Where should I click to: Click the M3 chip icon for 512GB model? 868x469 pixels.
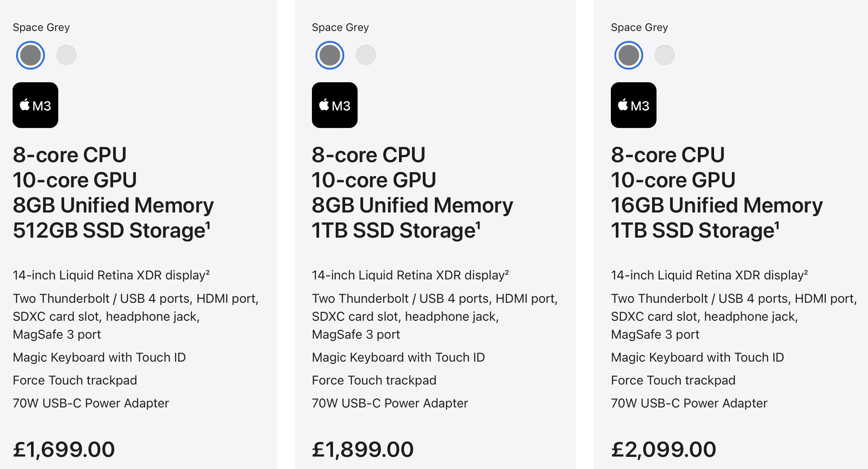pyautogui.click(x=35, y=105)
